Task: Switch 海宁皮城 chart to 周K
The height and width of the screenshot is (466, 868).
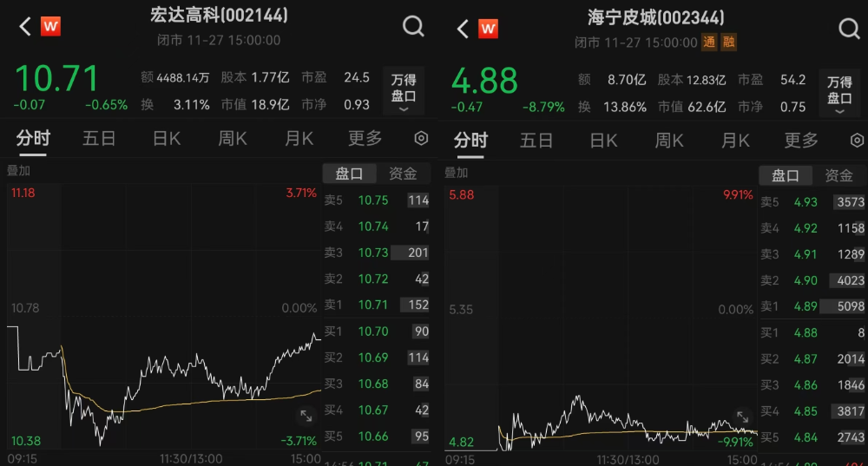Action: pos(669,140)
